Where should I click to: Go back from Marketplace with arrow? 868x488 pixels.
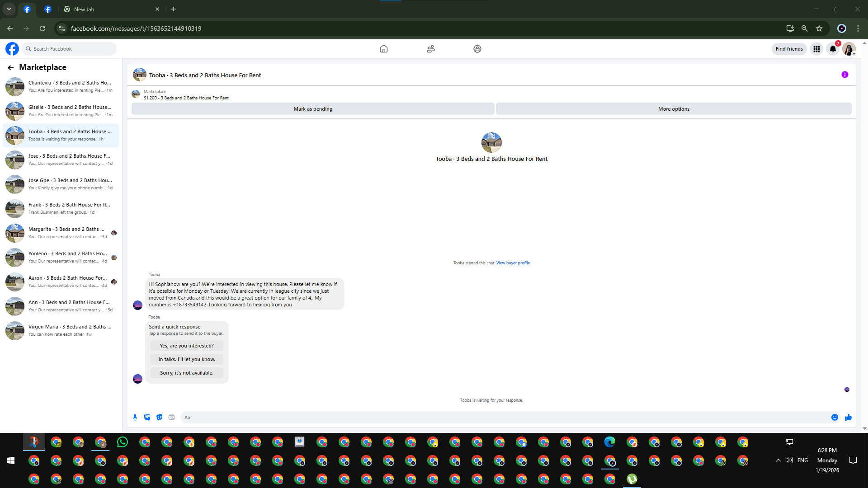[11, 67]
